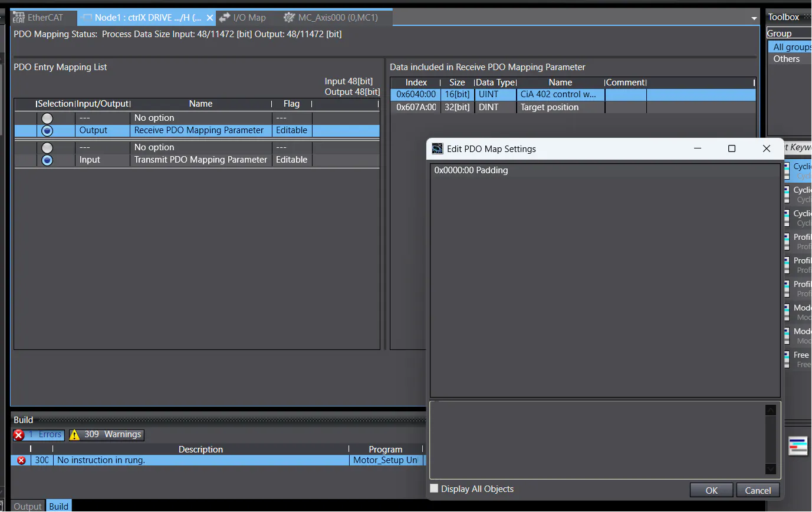Image resolution: width=812 pixels, height=512 pixels.
Task: Enable the Display All Objects checkbox
Action: pyautogui.click(x=435, y=488)
